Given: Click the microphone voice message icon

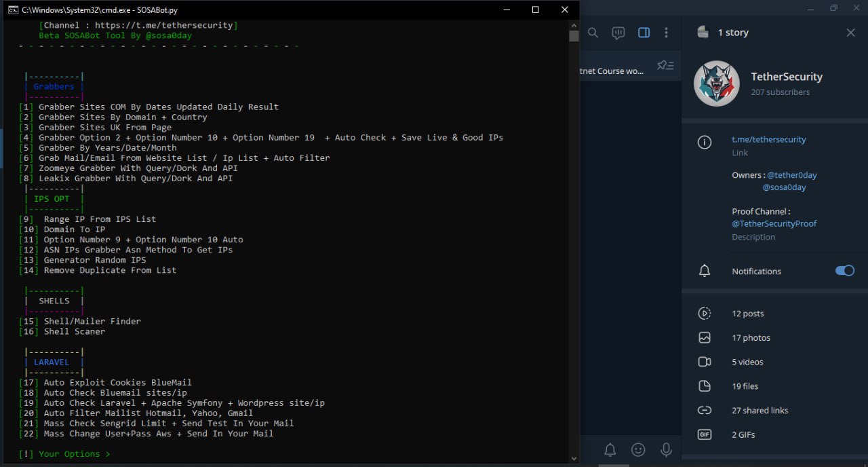Looking at the screenshot, I should (x=667, y=449).
